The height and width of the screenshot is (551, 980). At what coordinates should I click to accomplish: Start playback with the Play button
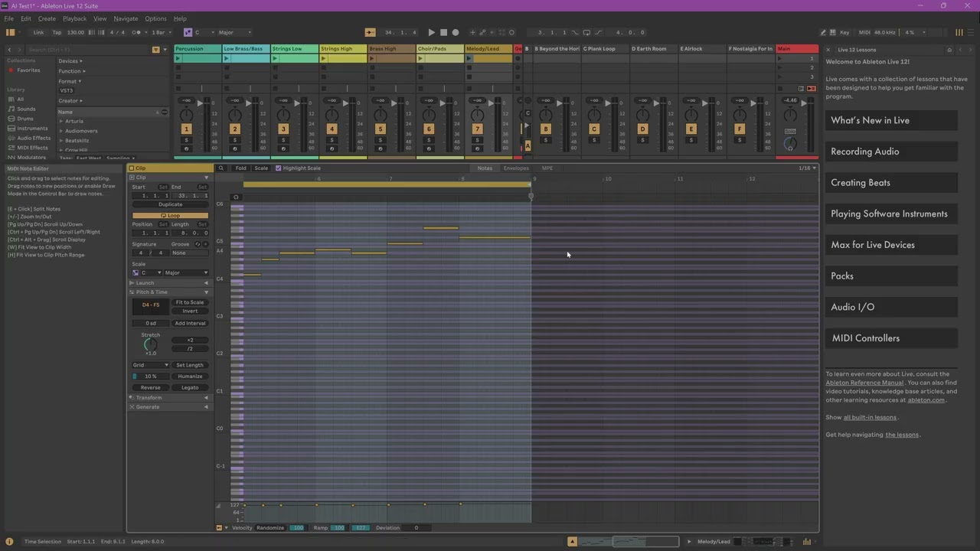click(x=431, y=32)
